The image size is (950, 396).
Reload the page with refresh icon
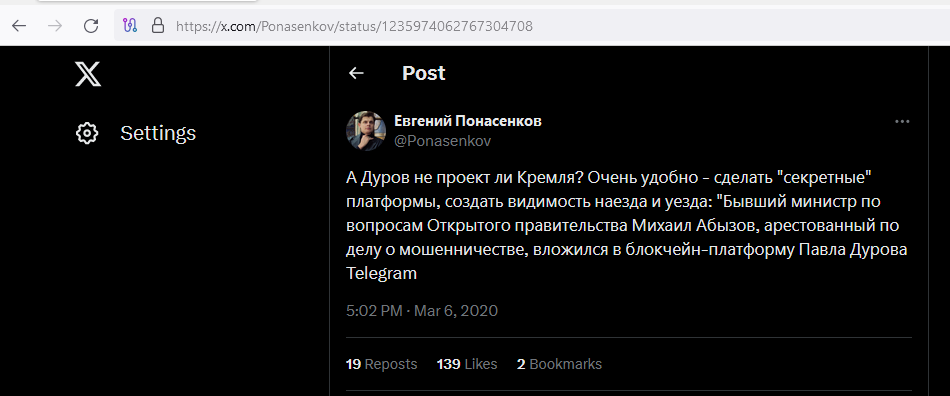point(91,25)
